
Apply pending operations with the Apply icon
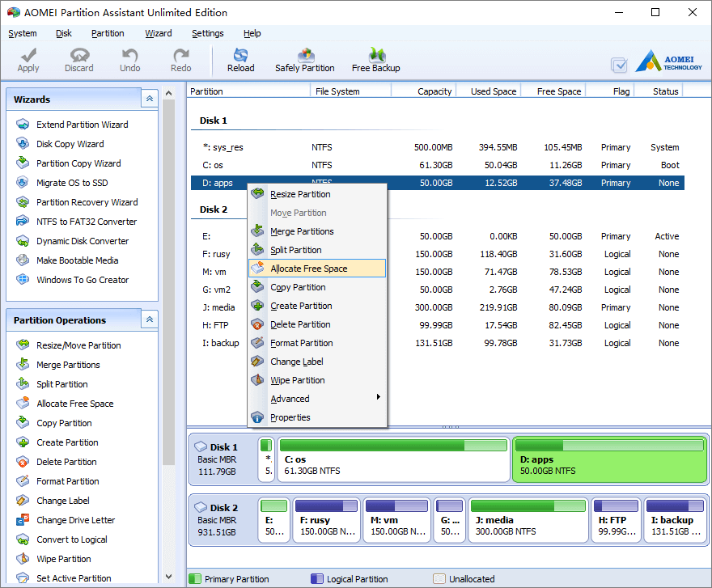point(28,58)
